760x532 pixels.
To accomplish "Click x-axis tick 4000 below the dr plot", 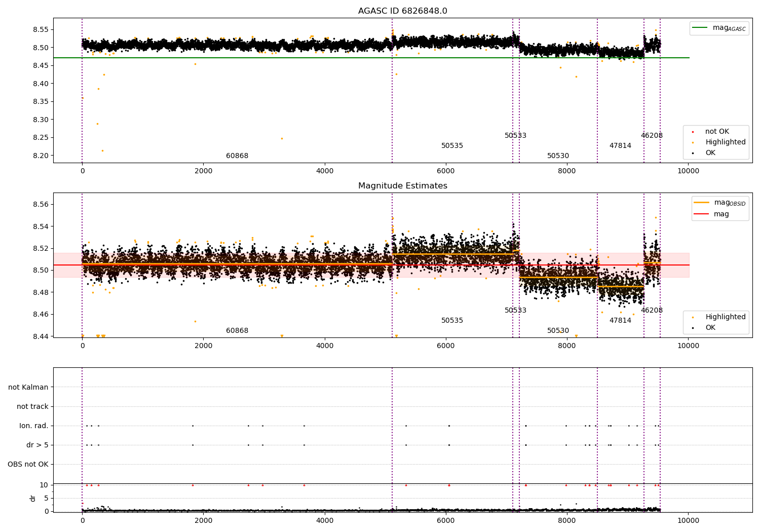I will pyautogui.click(x=324, y=521).
